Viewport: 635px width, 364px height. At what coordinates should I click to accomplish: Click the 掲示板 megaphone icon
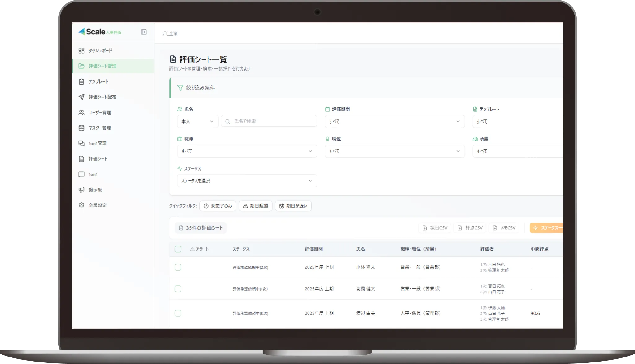coord(81,190)
